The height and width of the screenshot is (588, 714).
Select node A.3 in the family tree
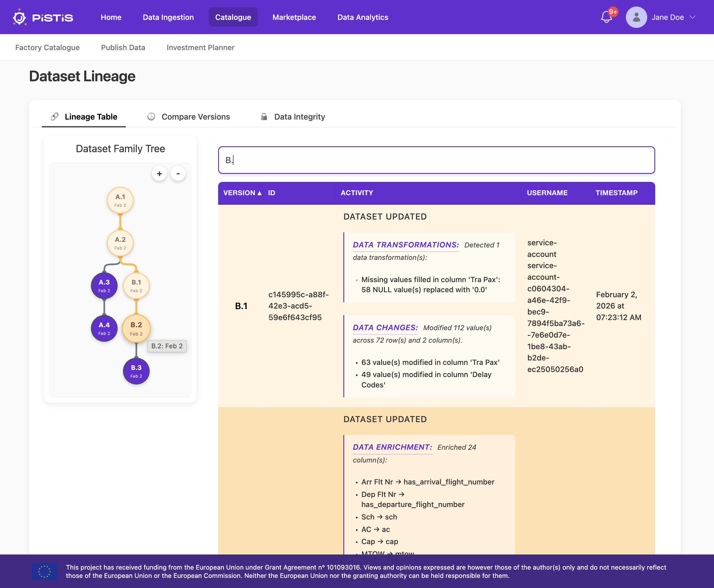[x=104, y=285]
